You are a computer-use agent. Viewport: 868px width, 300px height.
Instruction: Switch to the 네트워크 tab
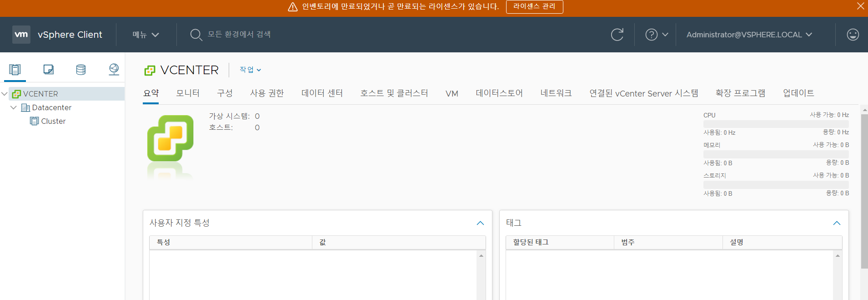pyautogui.click(x=556, y=93)
